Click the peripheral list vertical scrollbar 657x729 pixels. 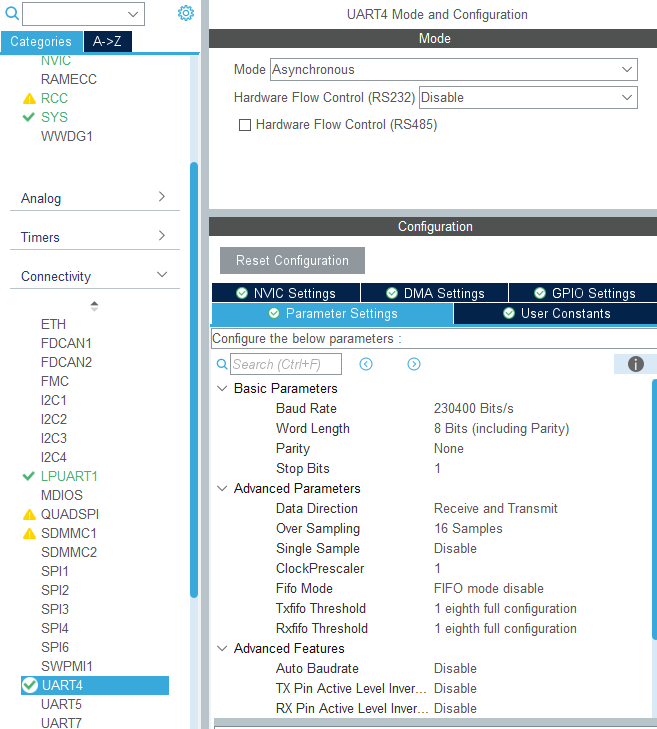(194, 379)
